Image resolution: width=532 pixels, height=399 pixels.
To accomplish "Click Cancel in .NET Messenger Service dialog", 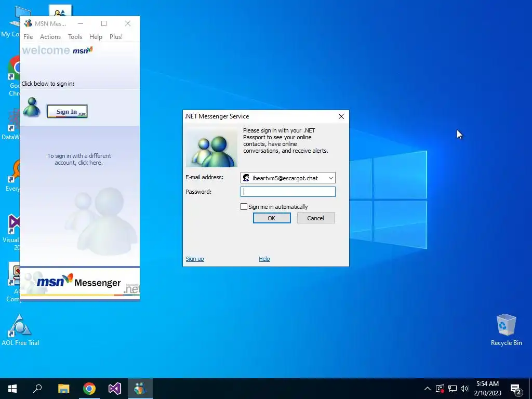I will [x=316, y=218].
